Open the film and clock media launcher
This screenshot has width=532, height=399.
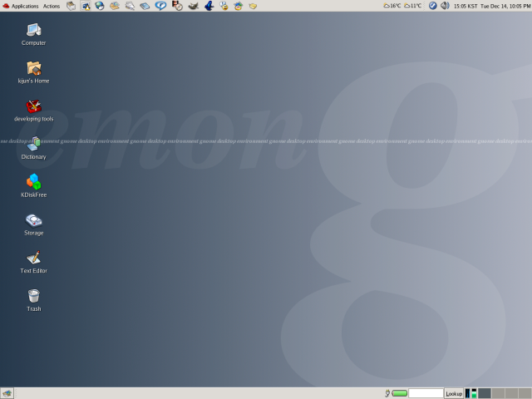point(177,6)
